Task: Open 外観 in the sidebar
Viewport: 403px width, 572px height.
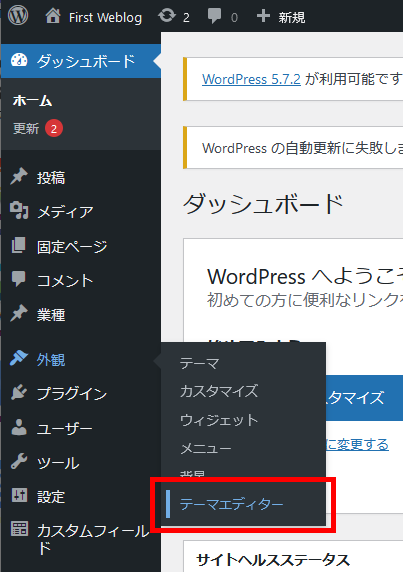Action: pyautogui.click(x=51, y=360)
